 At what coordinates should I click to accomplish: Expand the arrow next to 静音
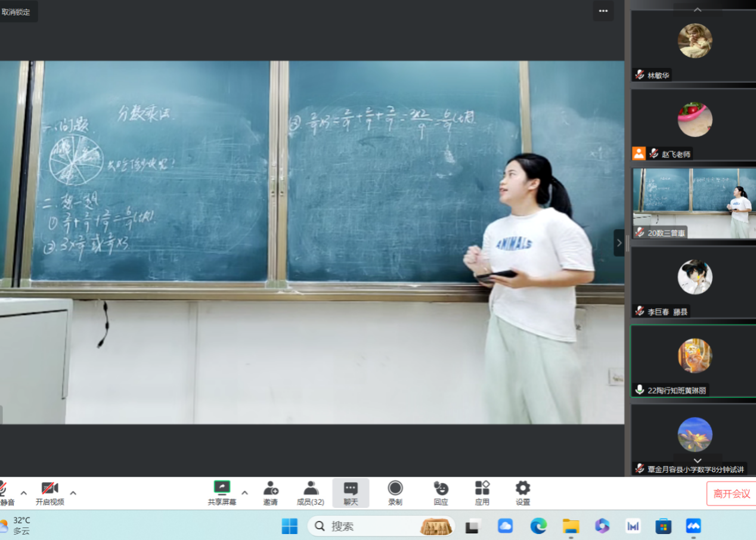[x=24, y=493]
